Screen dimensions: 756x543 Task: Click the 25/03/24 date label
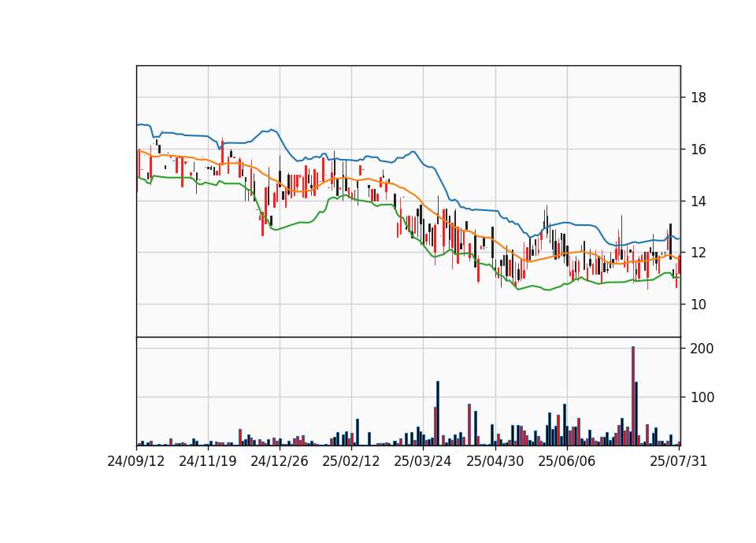point(423,461)
